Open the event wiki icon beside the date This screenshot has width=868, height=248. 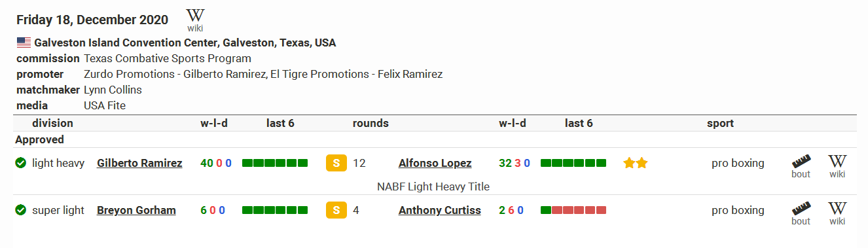click(x=195, y=20)
